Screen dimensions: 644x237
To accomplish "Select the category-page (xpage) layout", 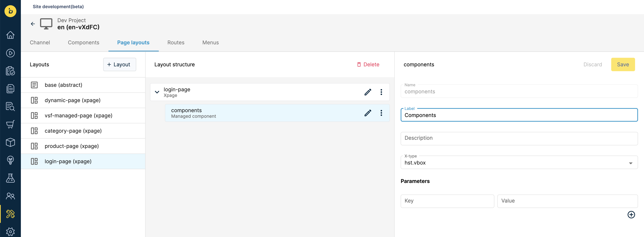I will [83, 131].
